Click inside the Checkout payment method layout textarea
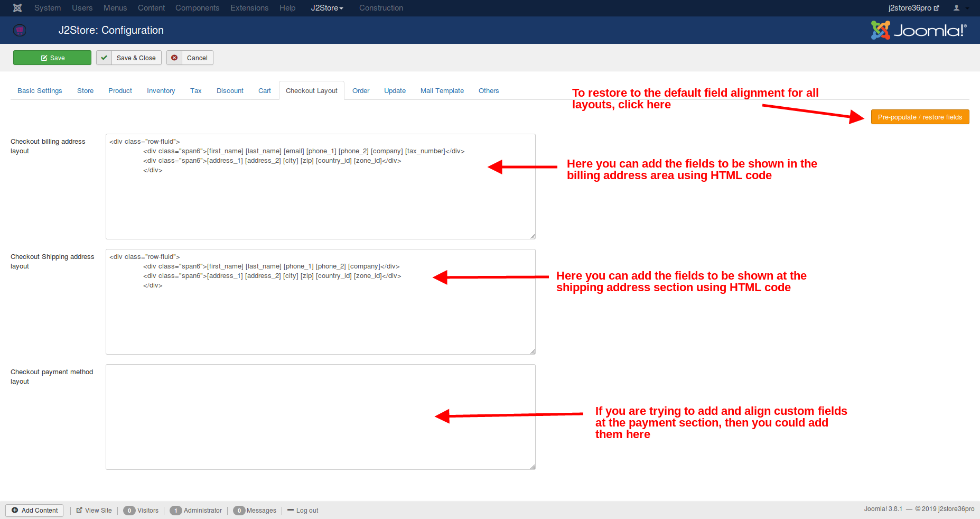980x519 pixels. coord(320,416)
